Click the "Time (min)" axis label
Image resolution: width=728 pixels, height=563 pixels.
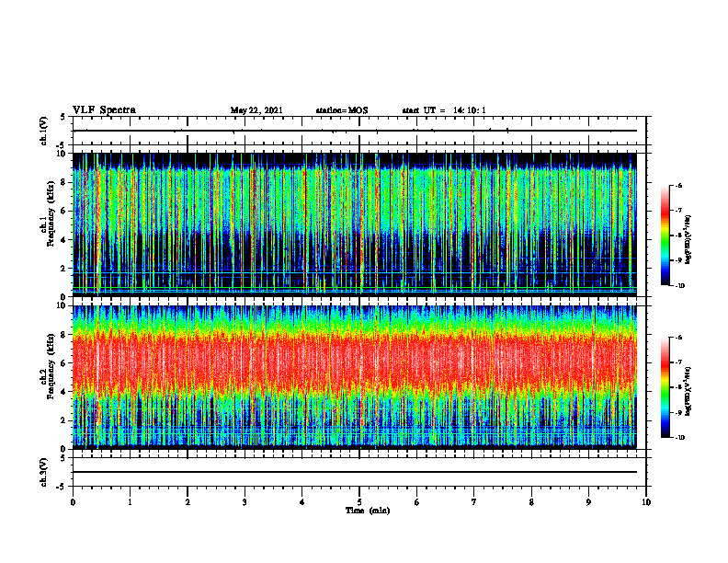pyautogui.click(x=368, y=511)
